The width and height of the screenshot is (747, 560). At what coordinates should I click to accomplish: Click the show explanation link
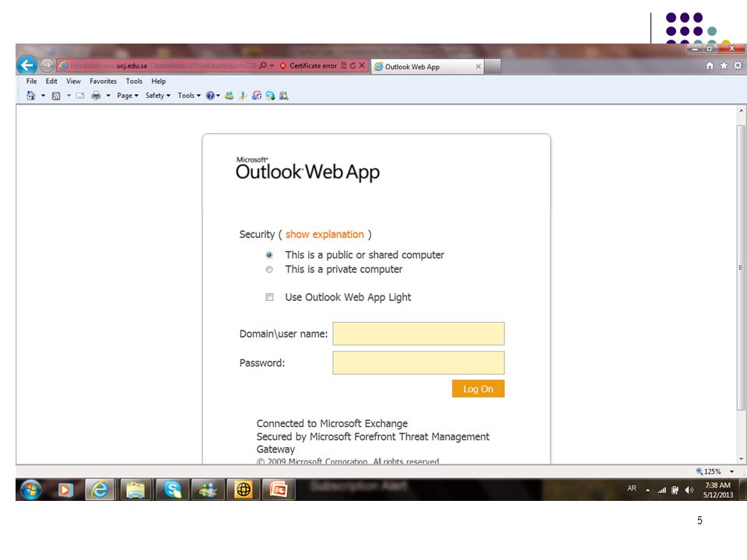(x=324, y=234)
